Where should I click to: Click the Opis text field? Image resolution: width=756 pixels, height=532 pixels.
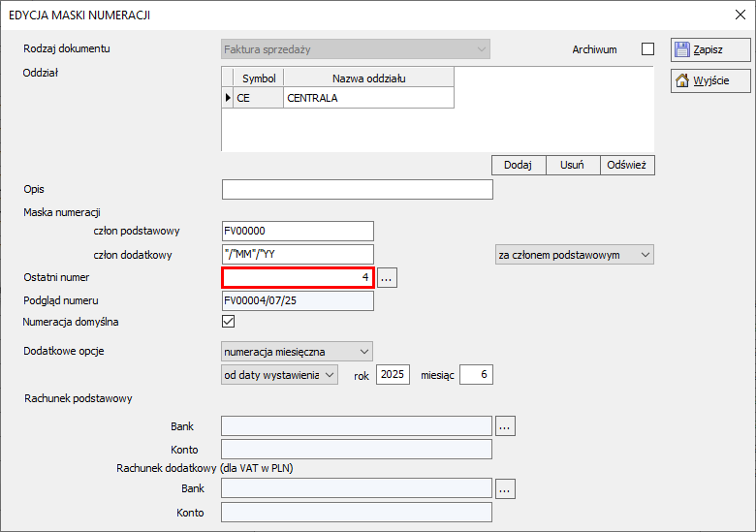coord(357,189)
